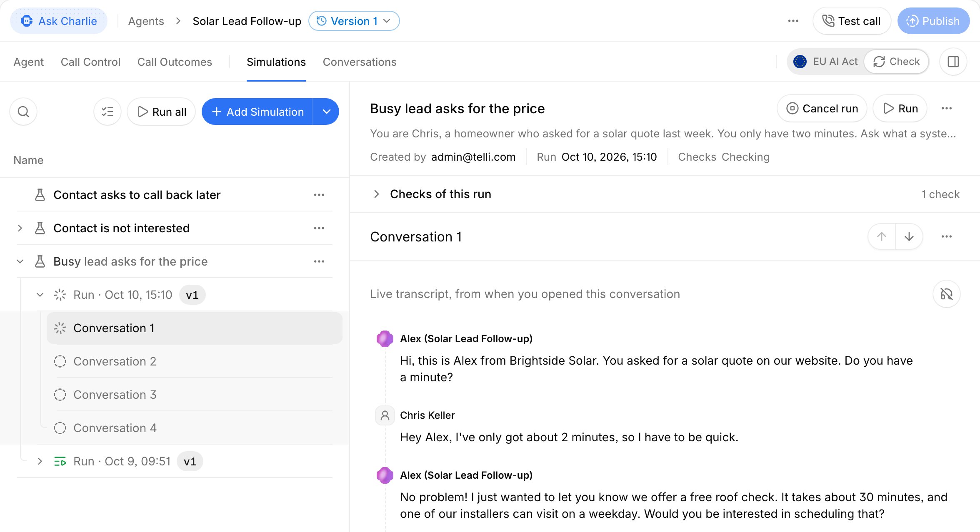The image size is (980, 532).
Task: Collapse the Run Oct 10, 15:10 entry
Action: pyautogui.click(x=40, y=295)
